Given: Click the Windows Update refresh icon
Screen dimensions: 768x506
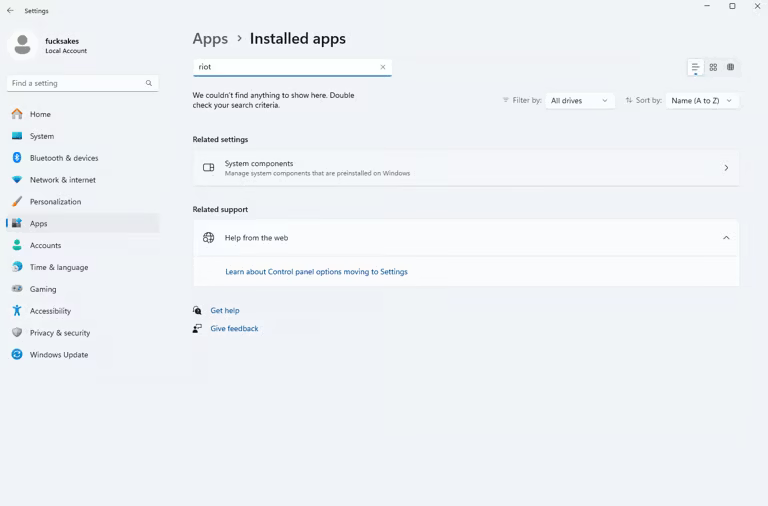Looking at the screenshot, I should coord(17,354).
